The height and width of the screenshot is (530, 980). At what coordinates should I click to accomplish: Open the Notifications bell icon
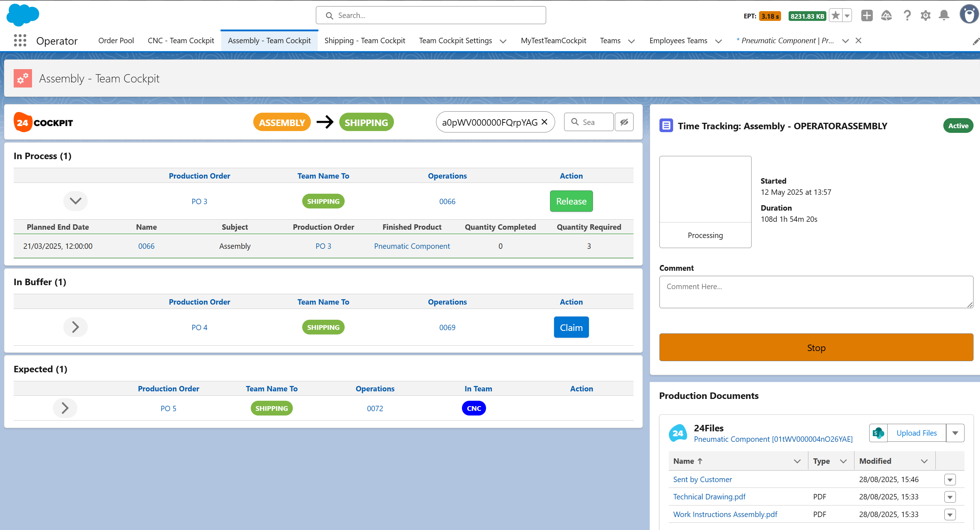944,15
